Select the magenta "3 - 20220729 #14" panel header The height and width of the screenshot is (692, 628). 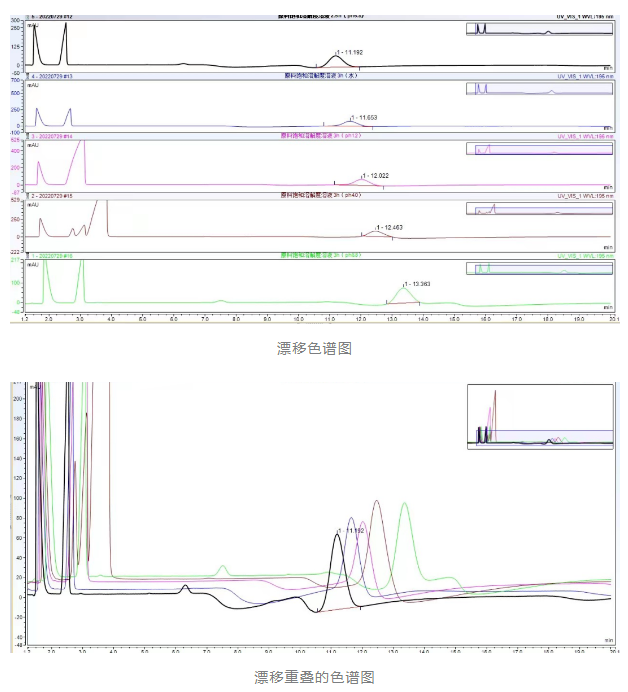coord(60,136)
